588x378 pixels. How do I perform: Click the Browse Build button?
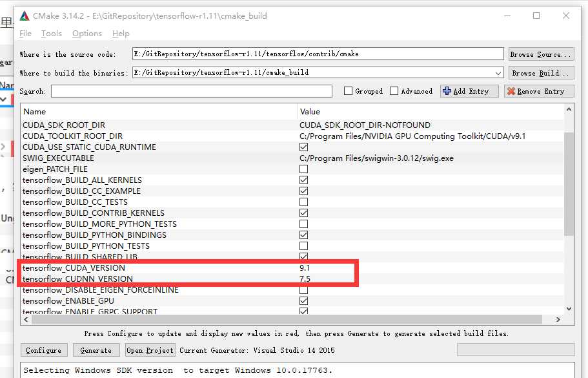point(541,73)
